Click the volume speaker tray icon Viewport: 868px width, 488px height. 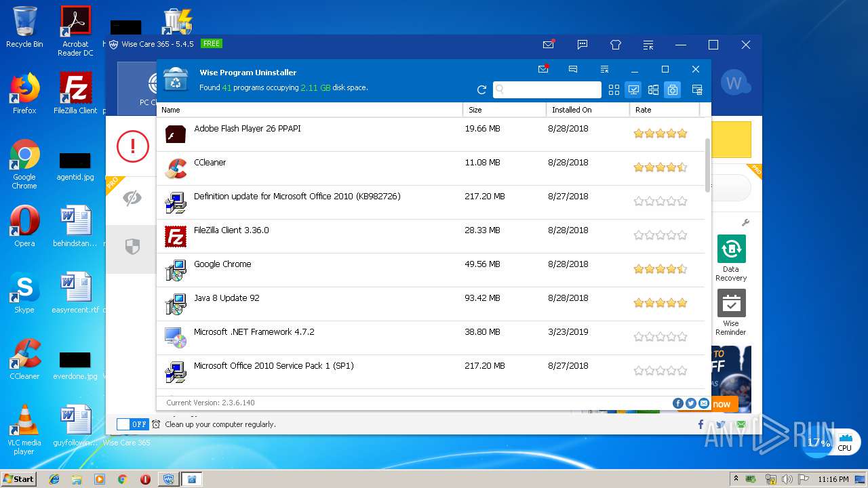(787, 479)
